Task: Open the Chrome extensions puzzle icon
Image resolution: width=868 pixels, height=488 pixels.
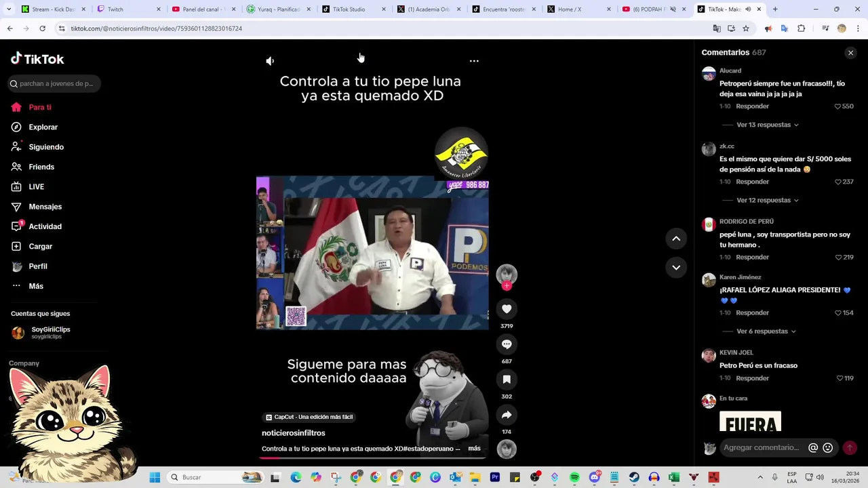Action: [801, 28]
